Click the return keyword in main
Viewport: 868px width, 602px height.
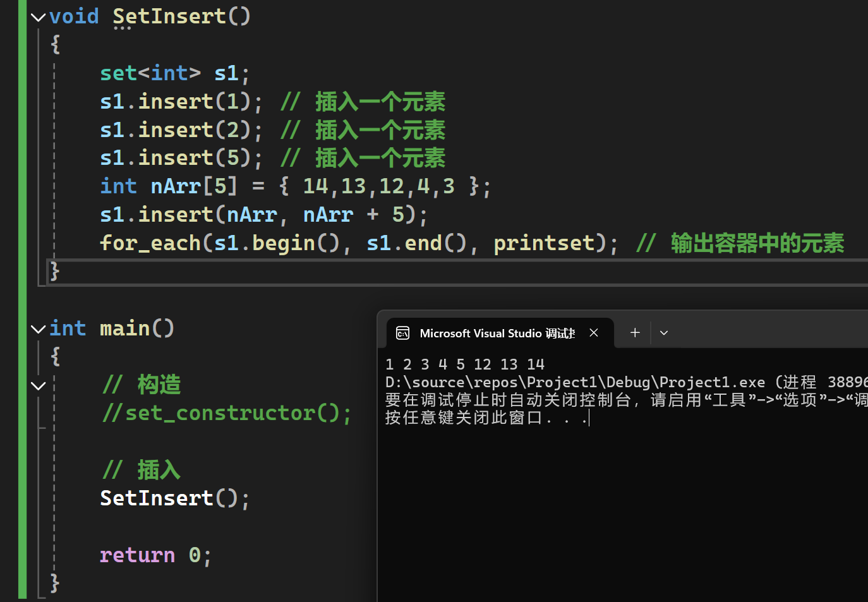(137, 555)
